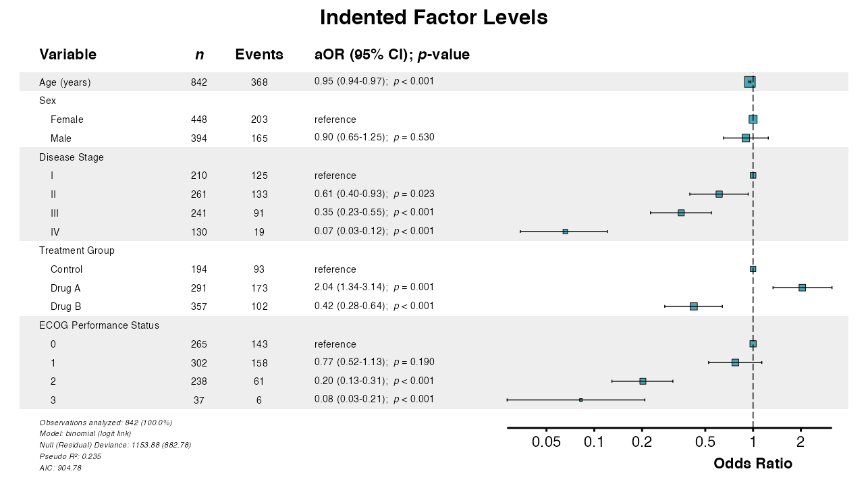
Task: Click the Drug A odds ratio square marker
Action: pos(802,288)
